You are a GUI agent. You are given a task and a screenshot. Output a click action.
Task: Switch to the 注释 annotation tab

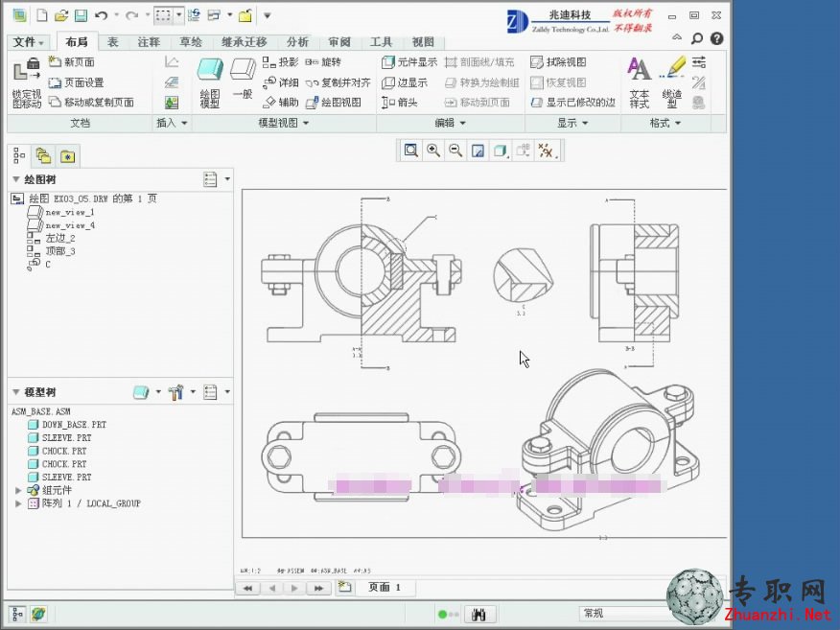point(149,42)
